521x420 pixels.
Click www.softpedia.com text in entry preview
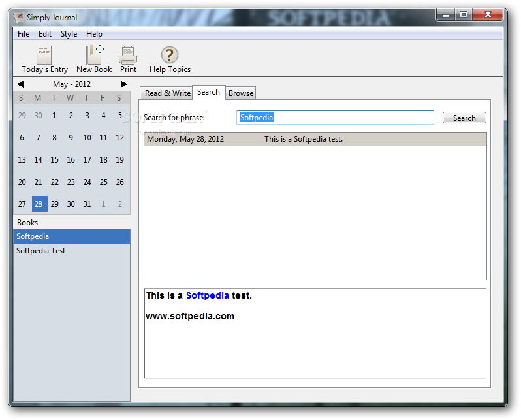tap(190, 316)
